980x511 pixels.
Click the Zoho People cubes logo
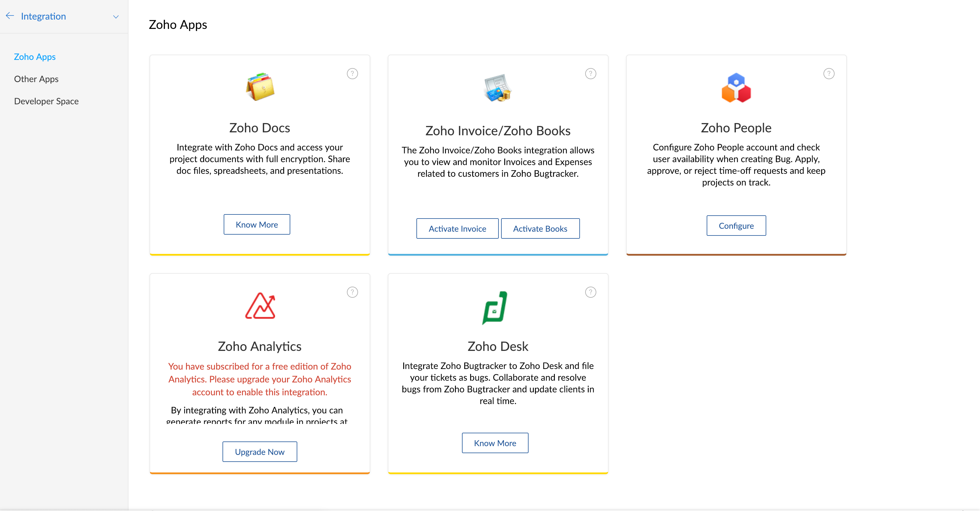(x=736, y=88)
